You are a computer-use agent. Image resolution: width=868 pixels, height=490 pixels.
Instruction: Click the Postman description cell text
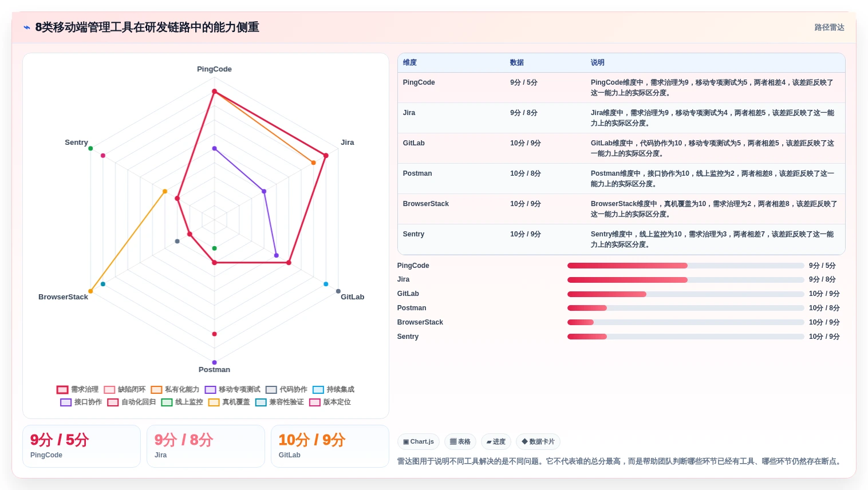[712, 179]
